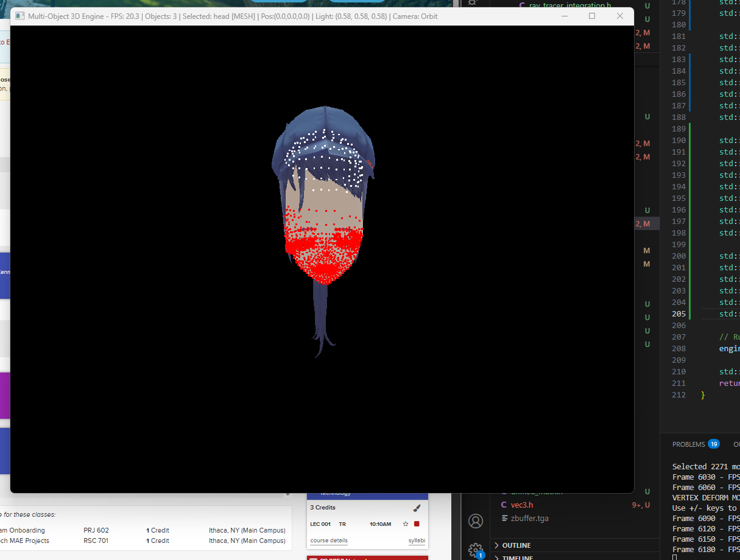Click the C file icon beside vec3.h
The height and width of the screenshot is (560, 740).
504,505
